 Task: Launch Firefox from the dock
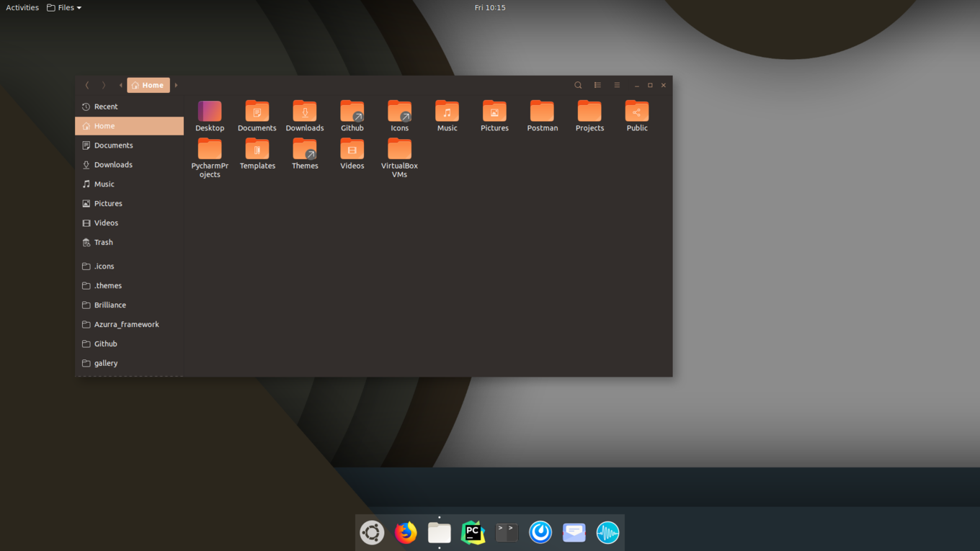(406, 533)
